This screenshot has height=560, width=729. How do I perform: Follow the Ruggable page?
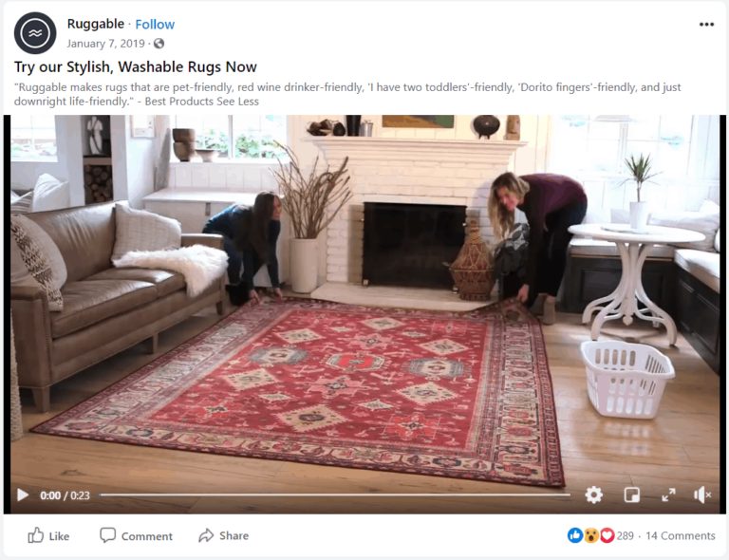[155, 24]
